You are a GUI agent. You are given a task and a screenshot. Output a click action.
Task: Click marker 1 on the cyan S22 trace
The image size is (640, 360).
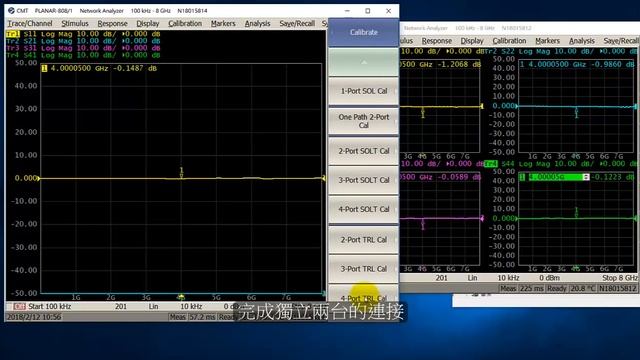point(576,113)
